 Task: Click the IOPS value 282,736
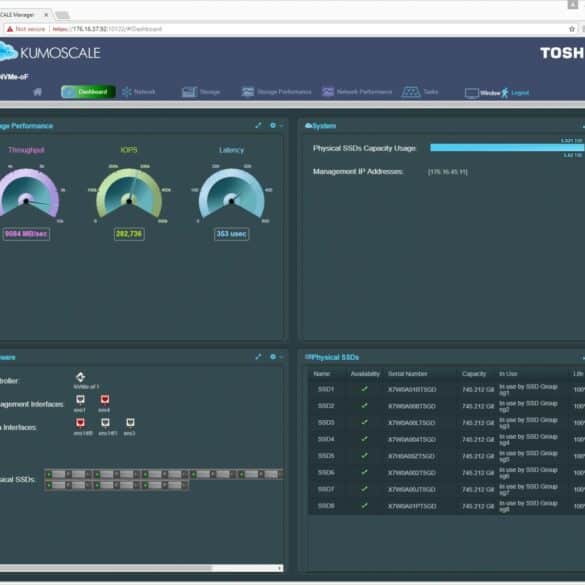pyautogui.click(x=129, y=234)
